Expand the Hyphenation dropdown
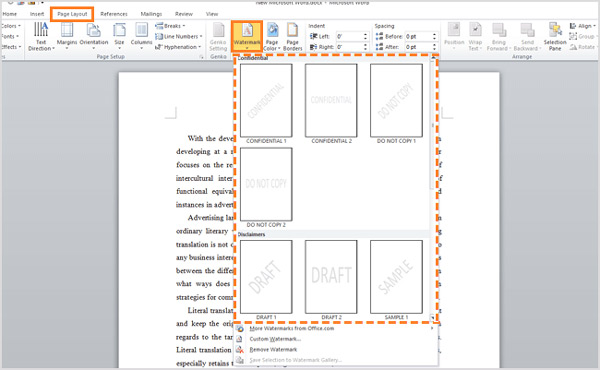This screenshot has height=370, width=600. click(x=178, y=47)
